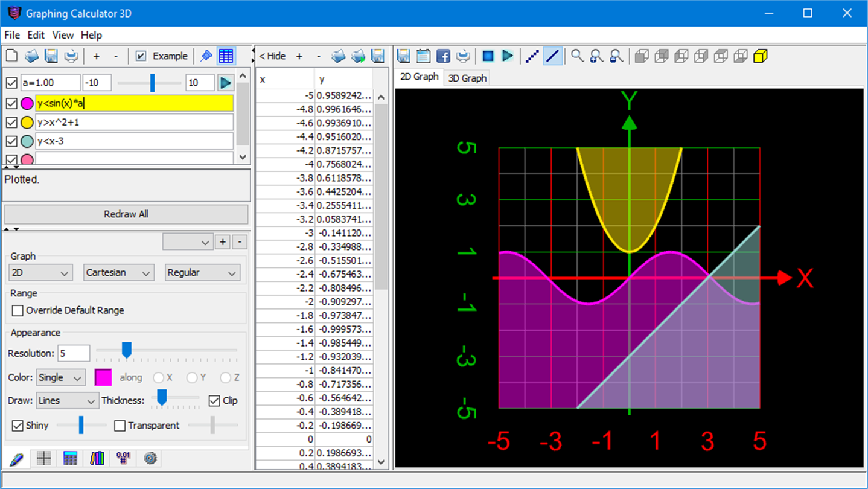Toggle the blue table grid icon
The image size is (868, 489).
pos(226,56)
